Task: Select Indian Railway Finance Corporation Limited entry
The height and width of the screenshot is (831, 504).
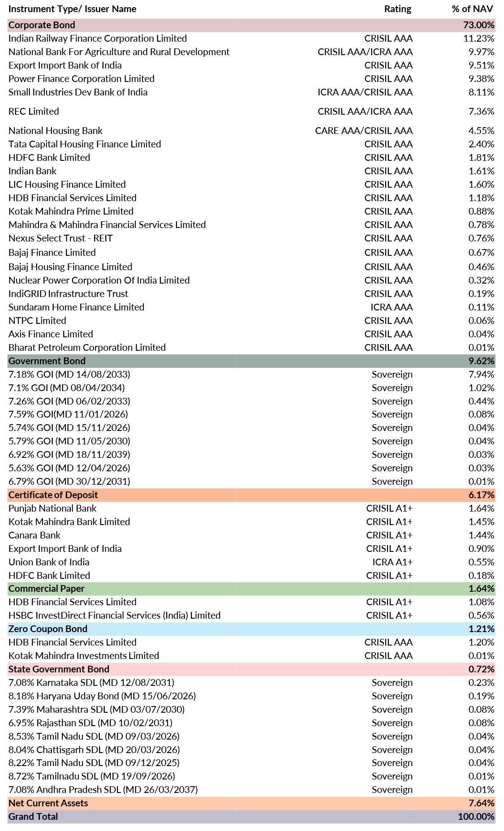Action: pos(97,39)
